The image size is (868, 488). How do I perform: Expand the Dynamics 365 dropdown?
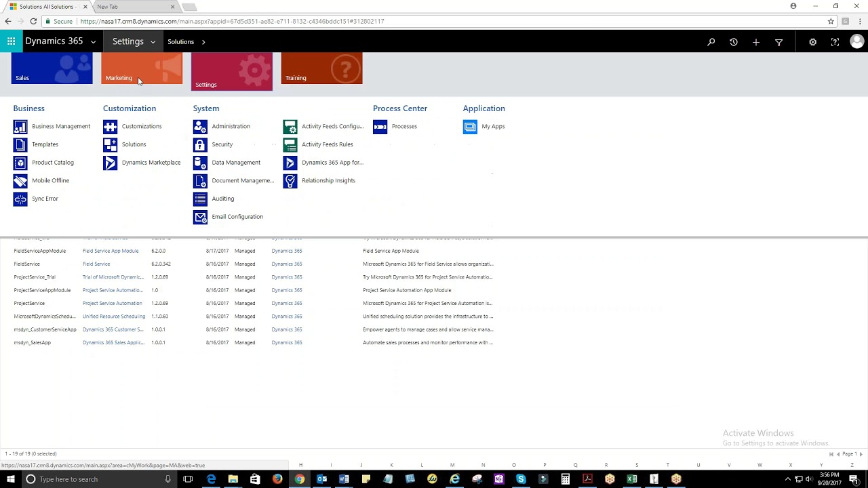click(x=93, y=42)
